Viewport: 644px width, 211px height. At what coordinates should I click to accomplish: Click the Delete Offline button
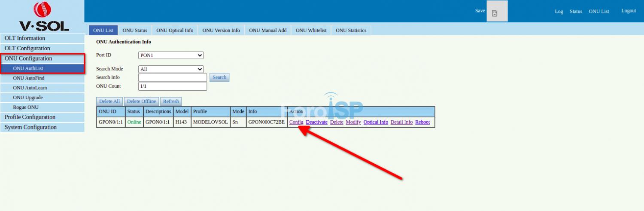pyautogui.click(x=142, y=101)
